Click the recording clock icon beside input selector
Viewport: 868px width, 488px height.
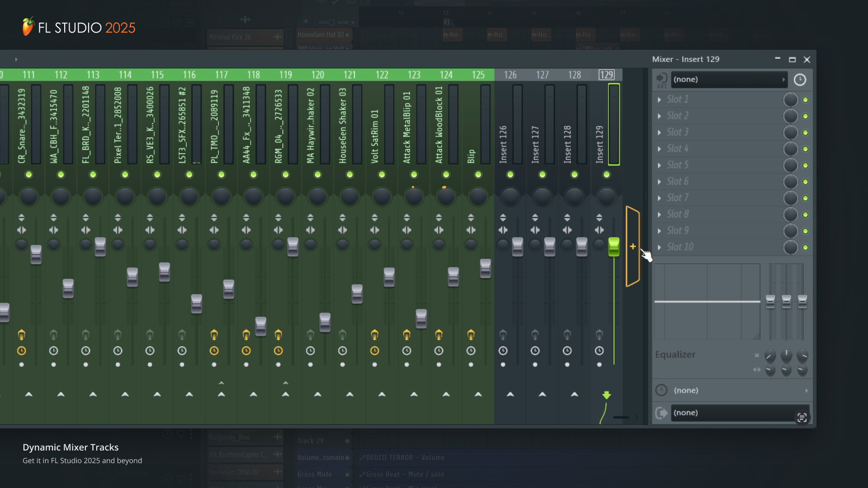coord(800,80)
